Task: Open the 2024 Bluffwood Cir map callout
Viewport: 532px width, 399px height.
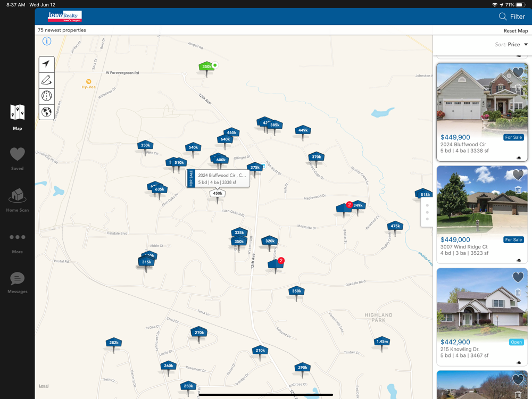Action: 218,178
